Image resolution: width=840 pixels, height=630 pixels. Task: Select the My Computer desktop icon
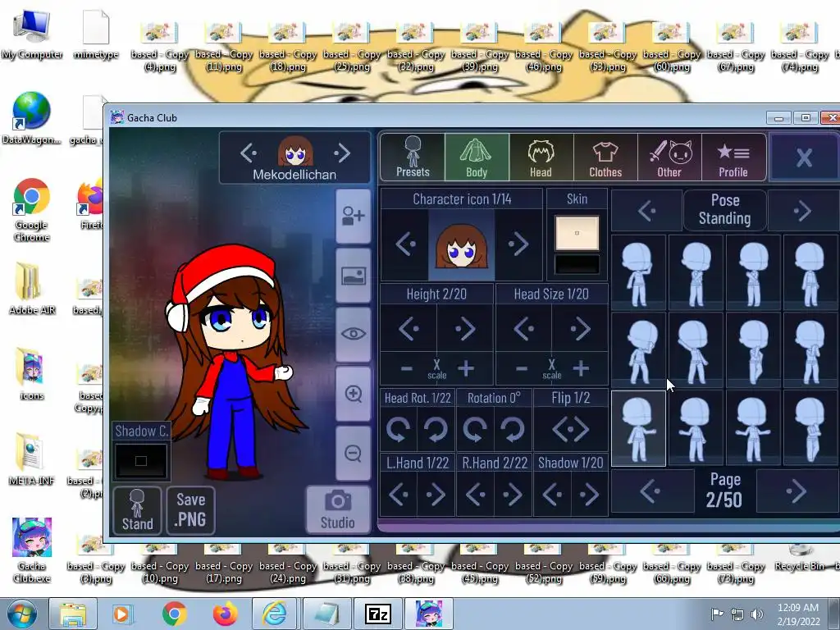pos(32,34)
